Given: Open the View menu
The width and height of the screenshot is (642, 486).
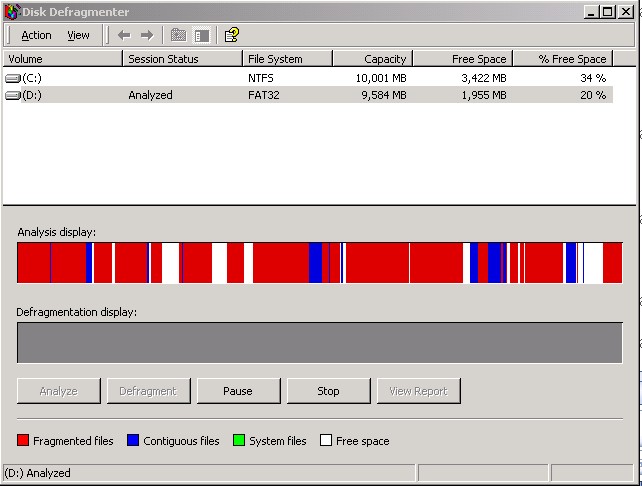Looking at the screenshot, I should tap(78, 36).
